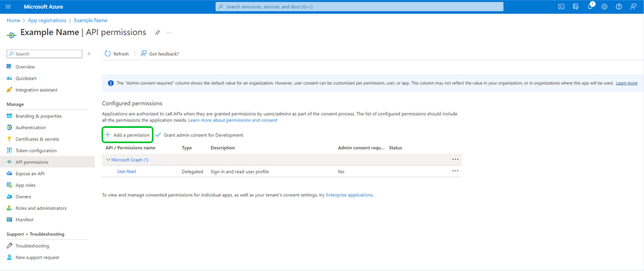Open the notifications bell icon
The width and height of the screenshot is (644, 271).
(590, 7)
